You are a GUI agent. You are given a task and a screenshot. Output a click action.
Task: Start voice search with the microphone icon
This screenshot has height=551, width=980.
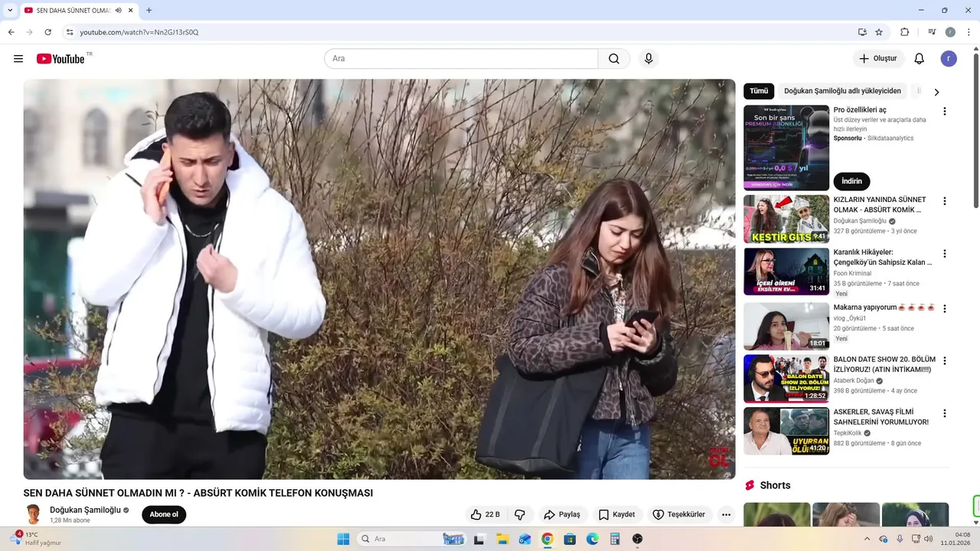pos(648,59)
